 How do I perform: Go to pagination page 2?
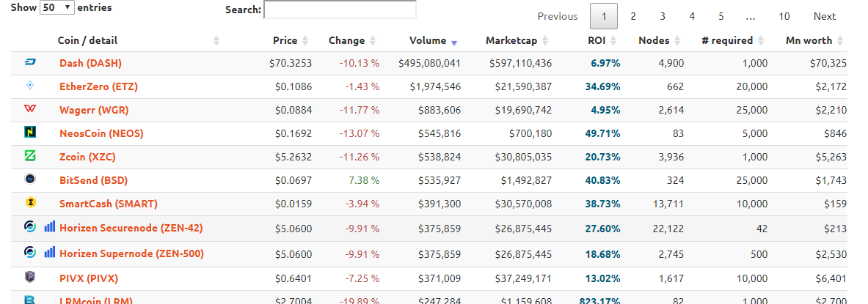pyautogui.click(x=632, y=17)
